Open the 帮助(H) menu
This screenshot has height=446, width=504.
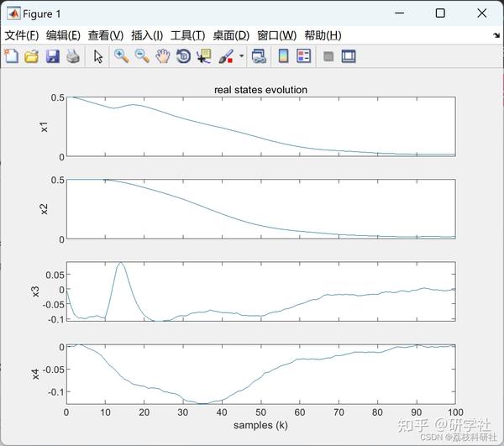click(x=323, y=35)
